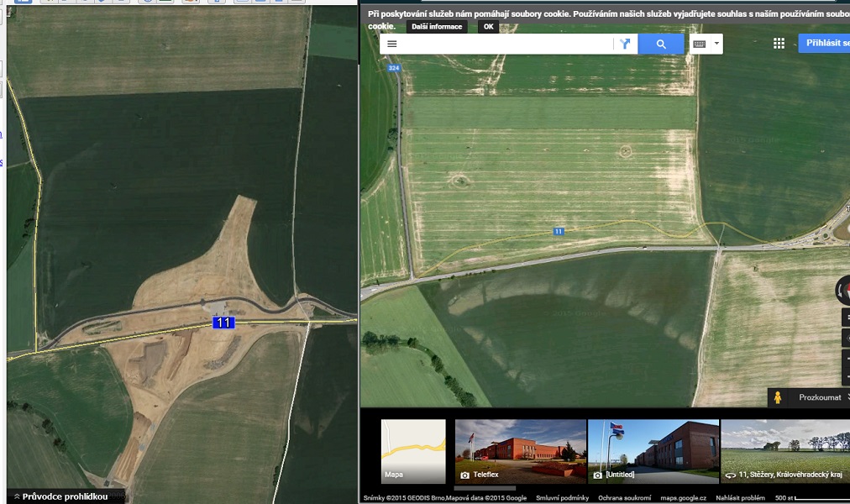The height and width of the screenshot is (504, 850).
Task: Open the Google apps grid launcher
Action: [779, 44]
